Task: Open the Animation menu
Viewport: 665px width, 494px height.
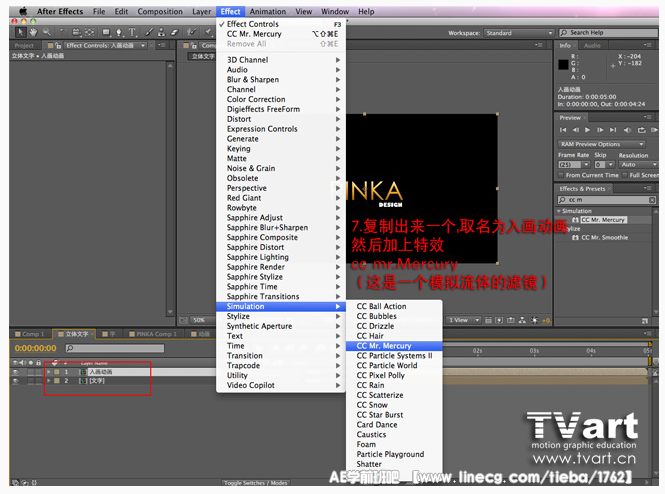Action: [268, 11]
